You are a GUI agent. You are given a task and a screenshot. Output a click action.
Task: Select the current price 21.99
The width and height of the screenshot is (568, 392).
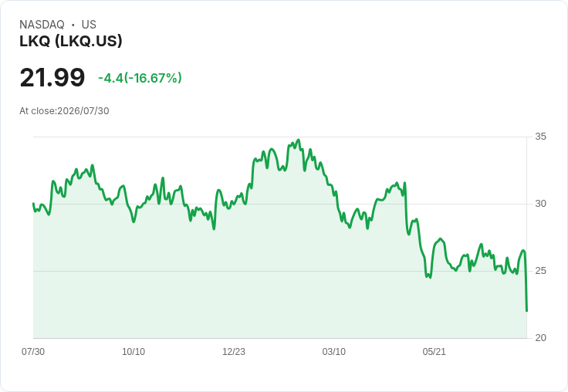52,77
